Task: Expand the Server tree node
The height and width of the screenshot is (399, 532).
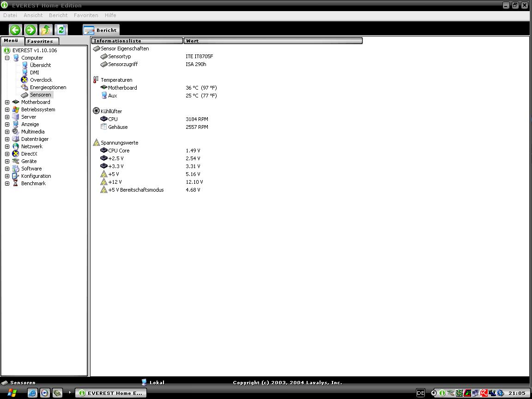Action: coord(7,117)
